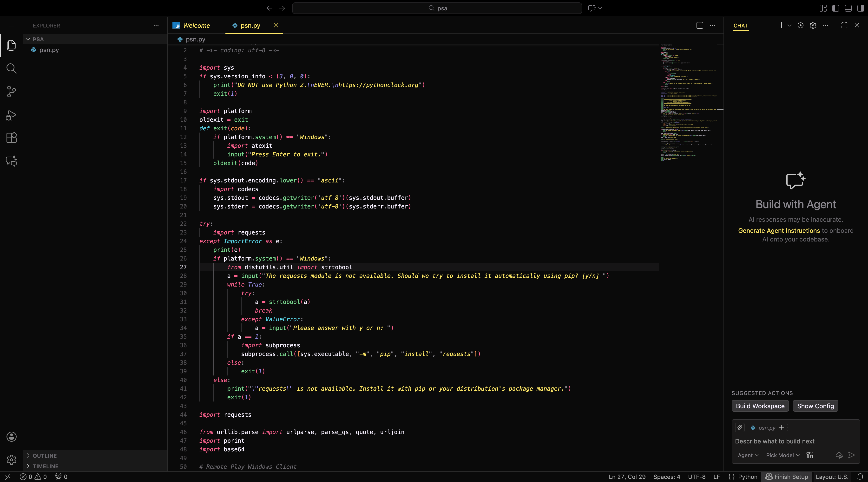868x482 pixels.
Task: Open the Agent mode dropdown
Action: pos(748,455)
